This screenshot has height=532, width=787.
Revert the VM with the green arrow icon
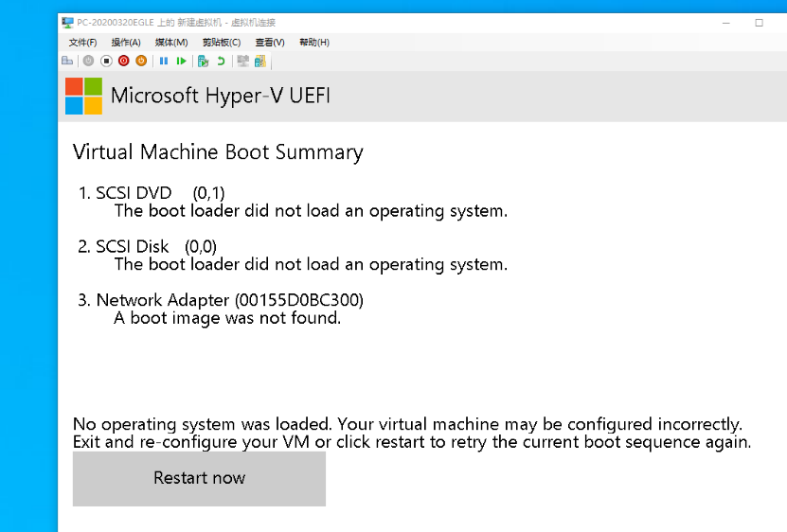(221, 61)
